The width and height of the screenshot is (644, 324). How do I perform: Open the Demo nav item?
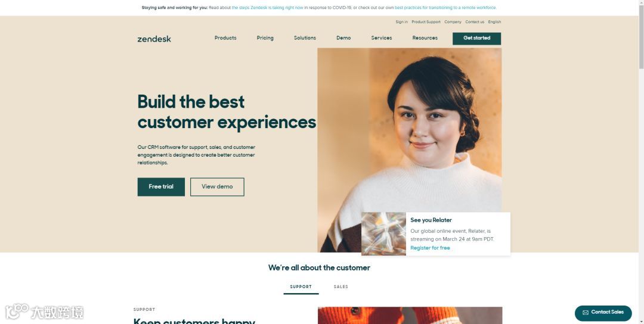[343, 38]
